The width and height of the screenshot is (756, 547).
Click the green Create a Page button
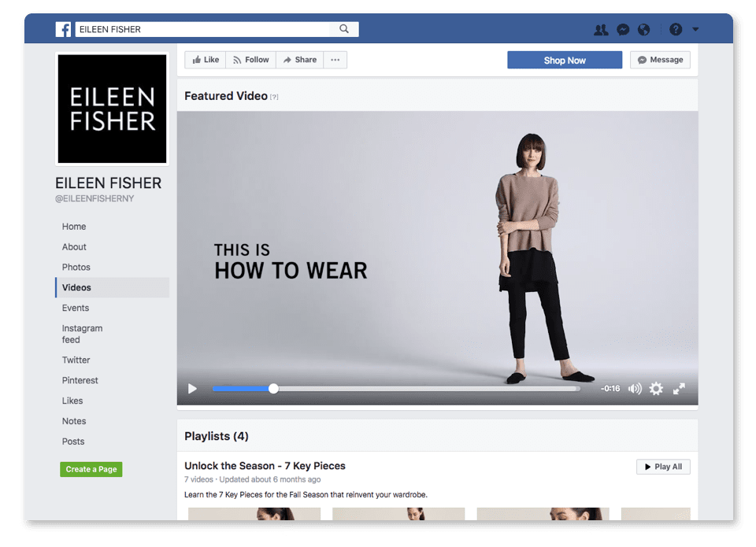click(91, 469)
